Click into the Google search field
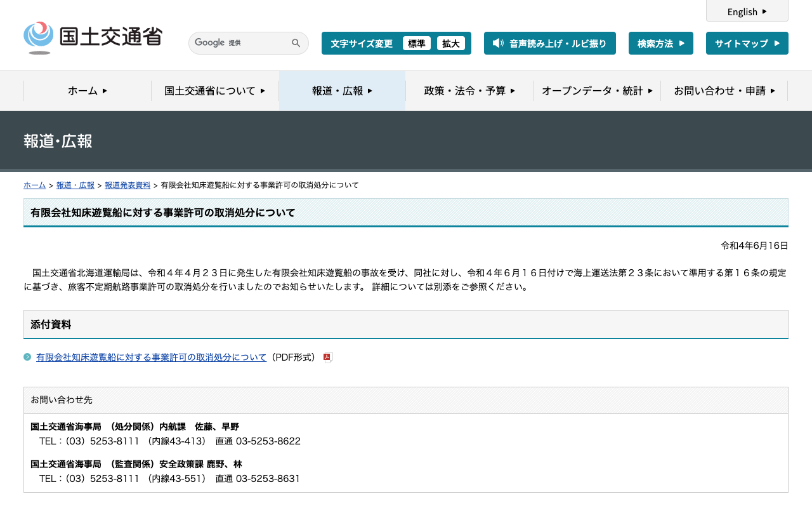The image size is (812, 508). pyautogui.click(x=240, y=43)
